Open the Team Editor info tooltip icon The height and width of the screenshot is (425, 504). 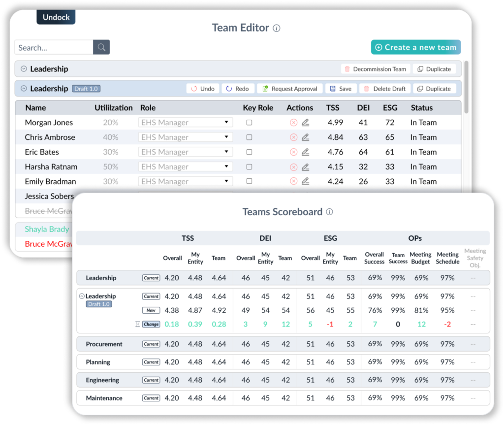tap(276, 28)
